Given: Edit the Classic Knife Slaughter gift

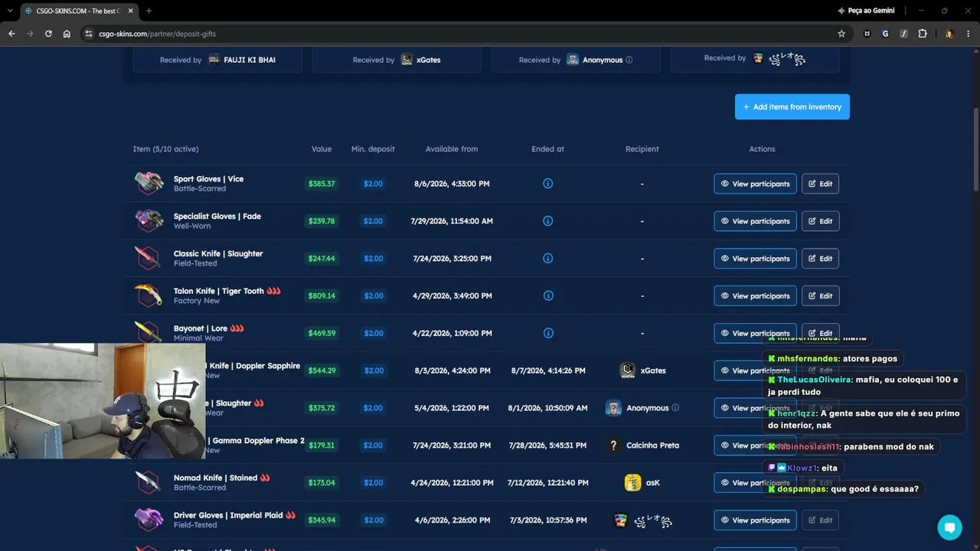Looking at the screenshot, I should (820, 259).
